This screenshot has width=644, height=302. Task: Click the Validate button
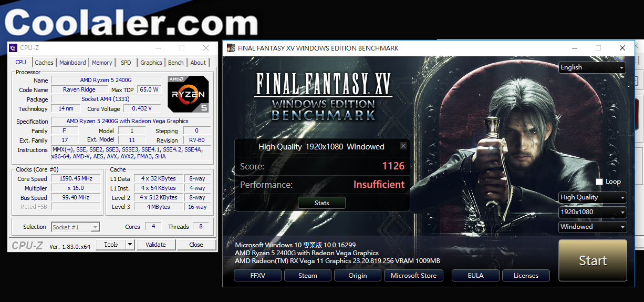tap(155, 245)
